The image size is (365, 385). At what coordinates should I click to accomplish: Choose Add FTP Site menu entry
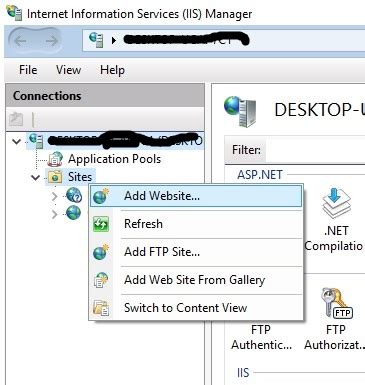click(x=196, y=252)
